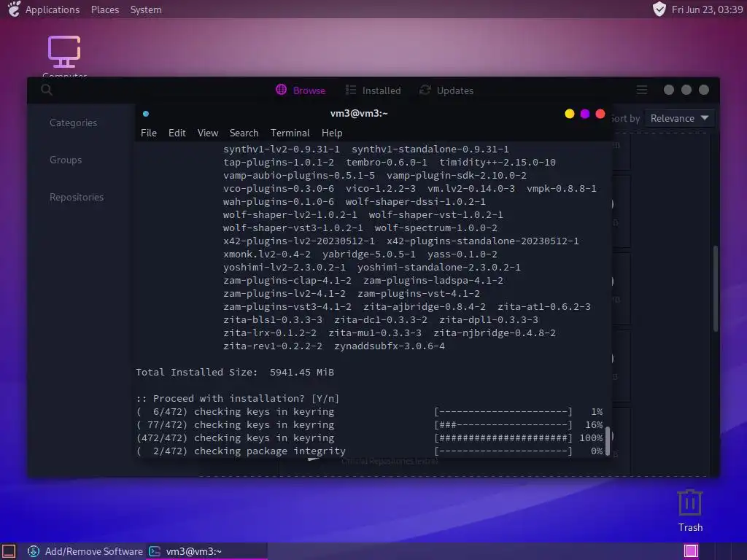Click the checking package integrity line
This screenshot has width=747, height=560.
pyautogui.click(x=369, y=451)
